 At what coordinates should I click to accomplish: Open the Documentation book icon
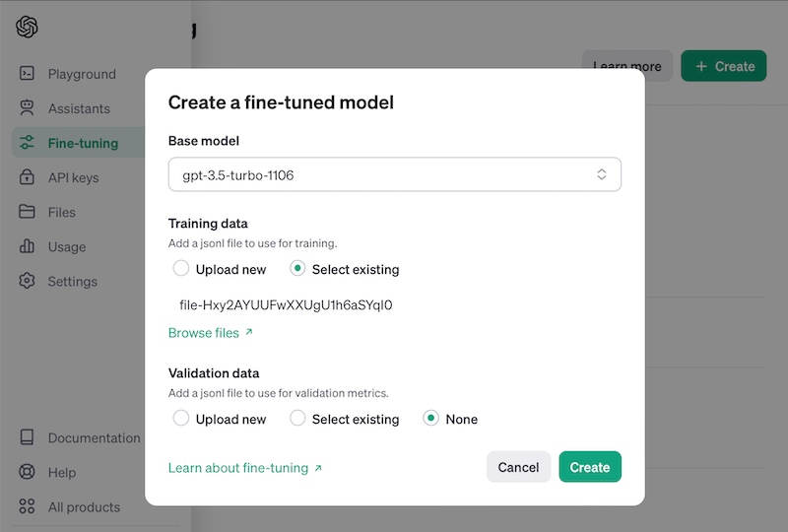click(x=27, y=437)
